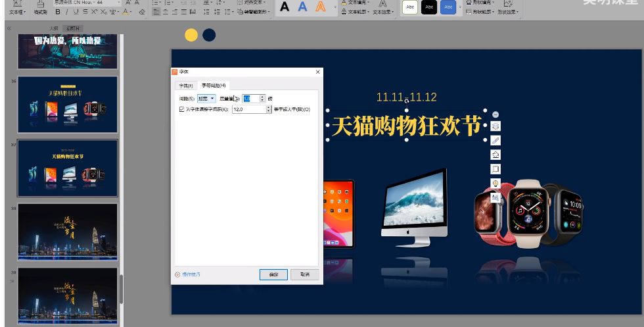Collapse the slide panel with double chevron
This screenshot has height=327, width=644.
(9, 28)
